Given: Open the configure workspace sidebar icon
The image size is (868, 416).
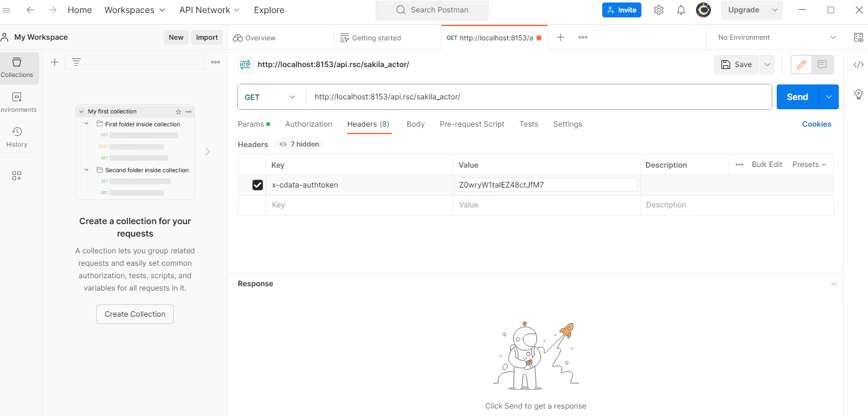Looking at the screenshot, I should click(17, 176).
